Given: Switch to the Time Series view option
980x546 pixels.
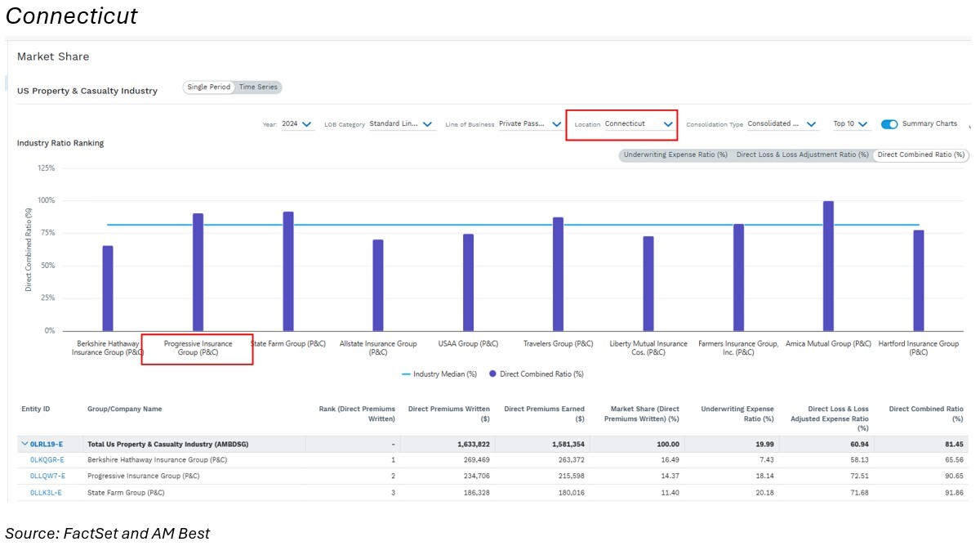Looking at the screenshot, I should click(258, 87).
